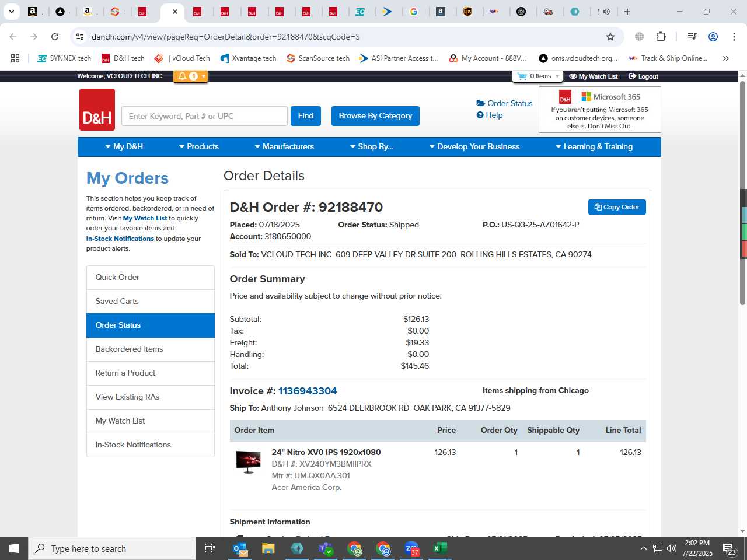
Task: Reload the page with the refresh icon
Action: coord(55,37)
